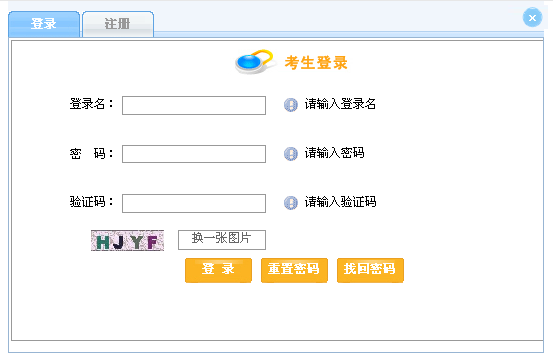Click the orange 登录 submit button
This screenshot has width=553, height=364.
218,270
